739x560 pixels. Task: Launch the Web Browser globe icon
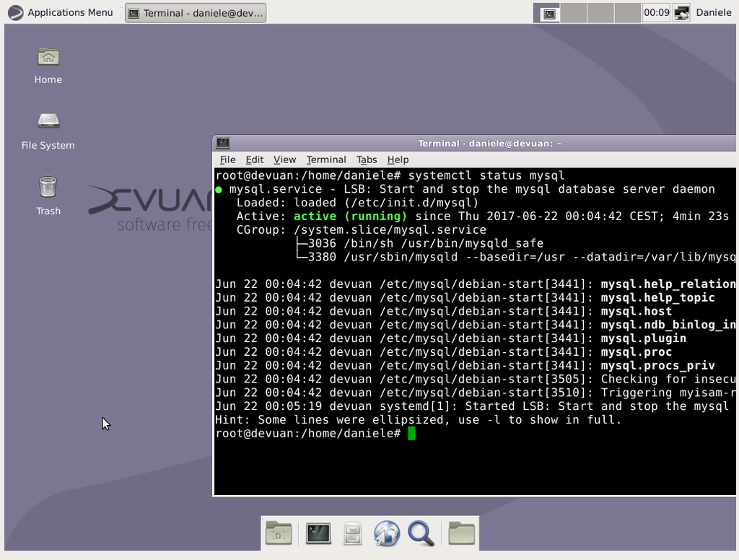(x=387, y=534)
